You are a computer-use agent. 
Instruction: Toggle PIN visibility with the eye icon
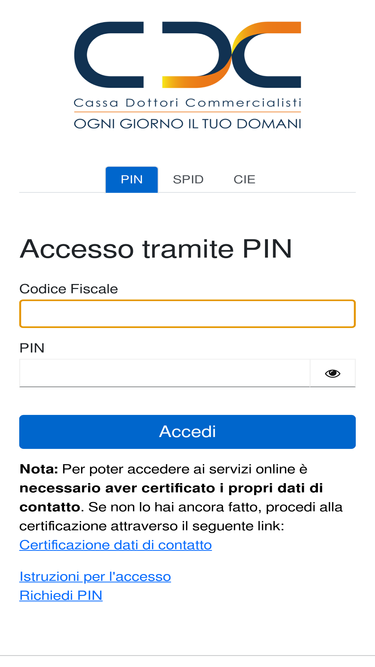click(332, 373)
